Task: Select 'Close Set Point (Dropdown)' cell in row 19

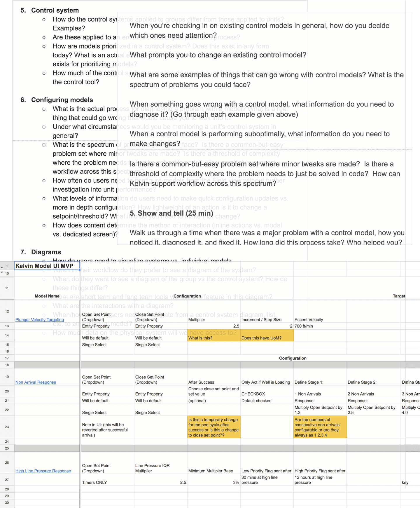Action: pyautogui.click(x=161, y=377)
